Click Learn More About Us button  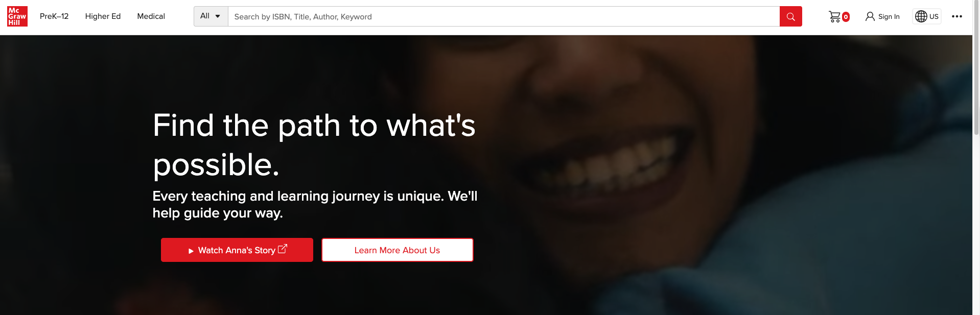(398, 250)
